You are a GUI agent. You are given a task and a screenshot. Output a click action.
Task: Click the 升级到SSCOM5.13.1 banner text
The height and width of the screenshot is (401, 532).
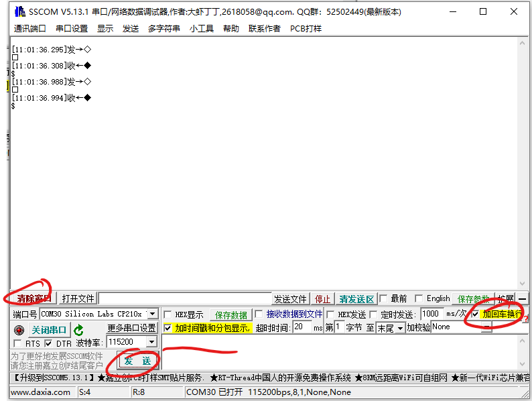click(x=53, y=378)
